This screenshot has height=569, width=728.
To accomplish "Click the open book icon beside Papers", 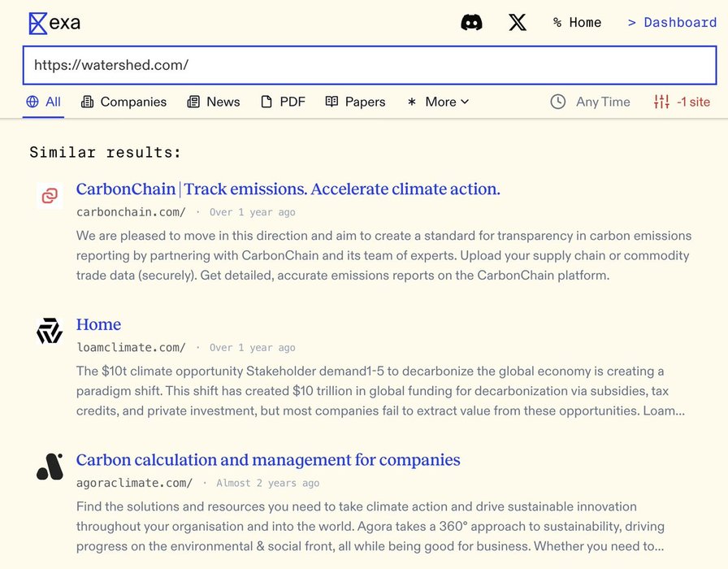I will [331, 102].
